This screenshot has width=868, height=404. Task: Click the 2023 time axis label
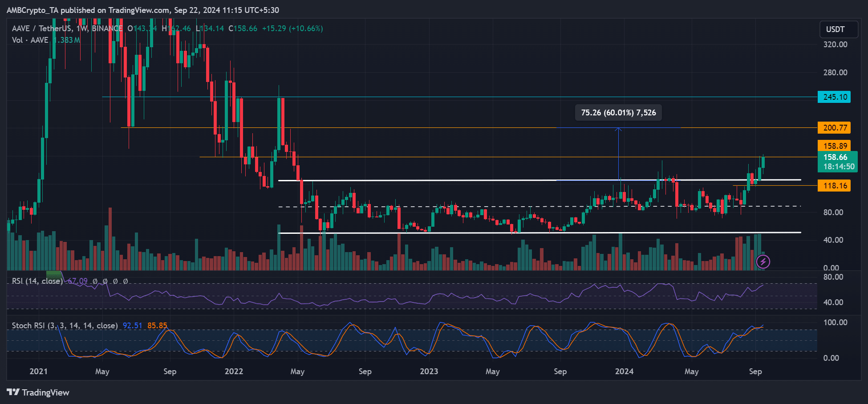(x=429, y=371)
